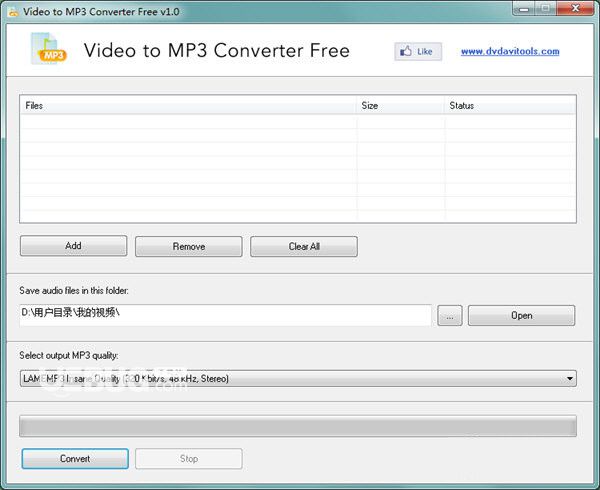
Task: Click the Add button
Action: pyautogui.click(x=73, y=246)
